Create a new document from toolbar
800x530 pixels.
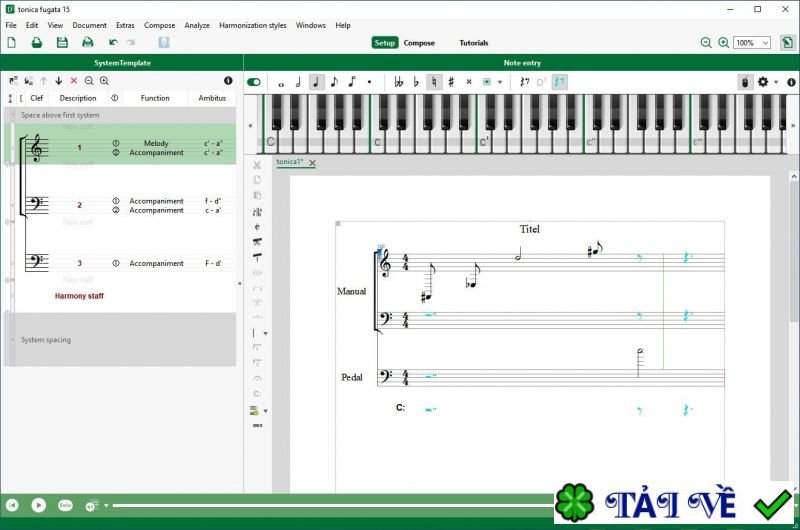(x=11, y=42)
